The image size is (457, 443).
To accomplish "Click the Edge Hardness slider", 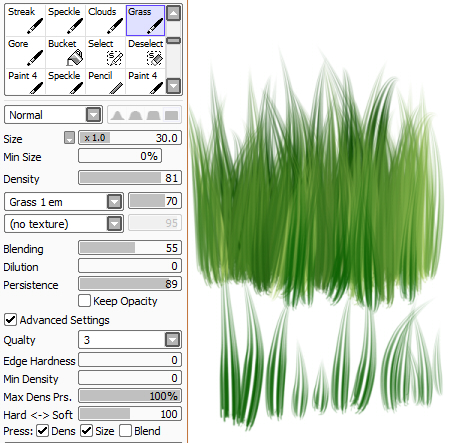I will point(130,360).
